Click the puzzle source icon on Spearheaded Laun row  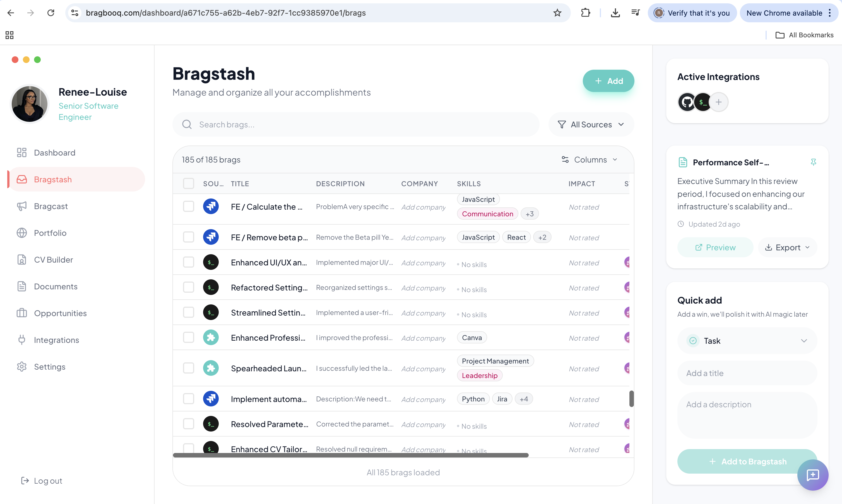pyautogui.click(x=211, y=368)
